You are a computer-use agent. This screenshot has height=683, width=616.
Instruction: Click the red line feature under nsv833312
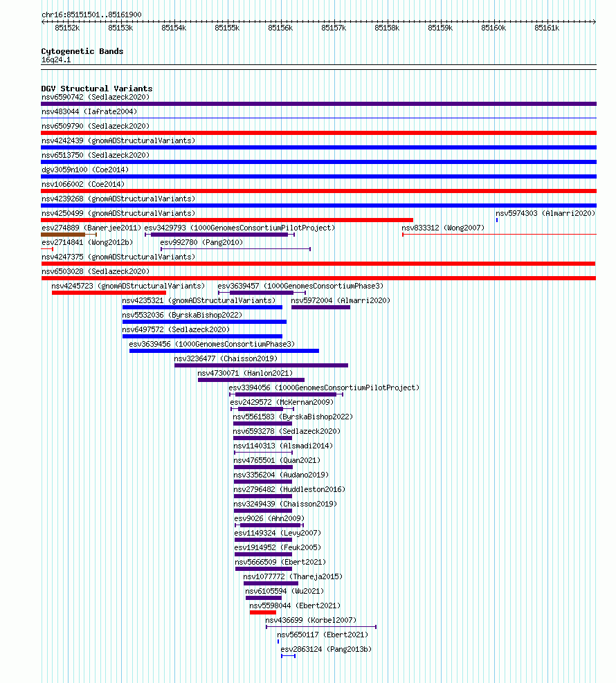[499, 235]
